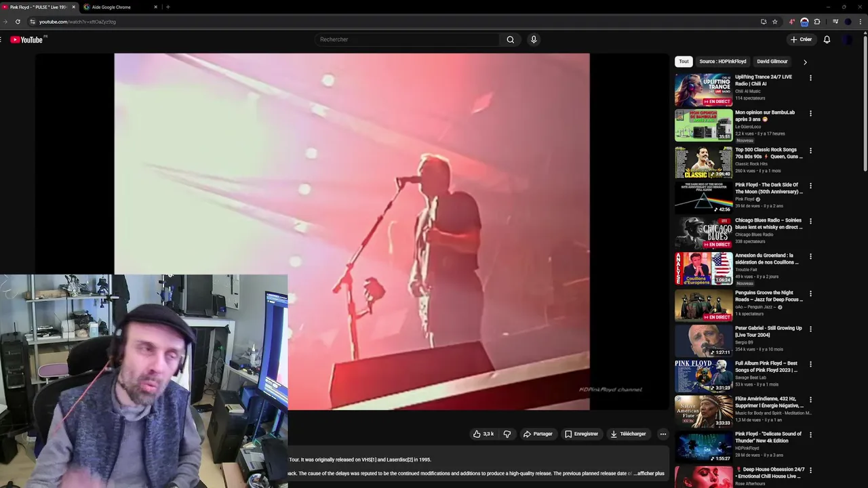Click the Créer button

tap(801, 39)
